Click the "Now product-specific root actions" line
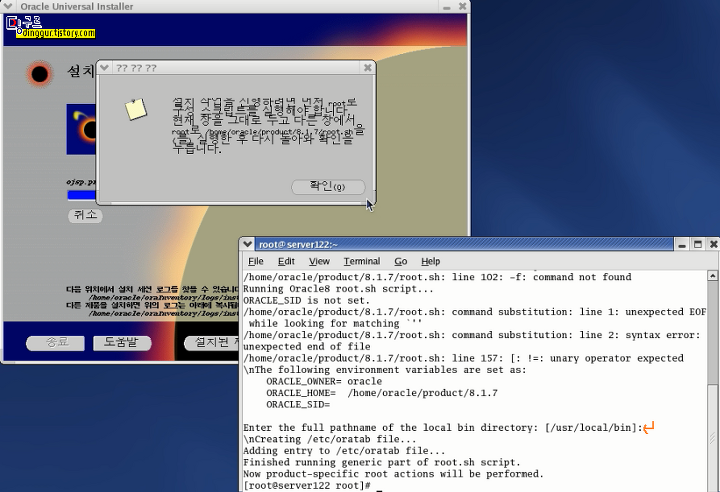Screen dimensions: 720x492 tap(393, 474)
